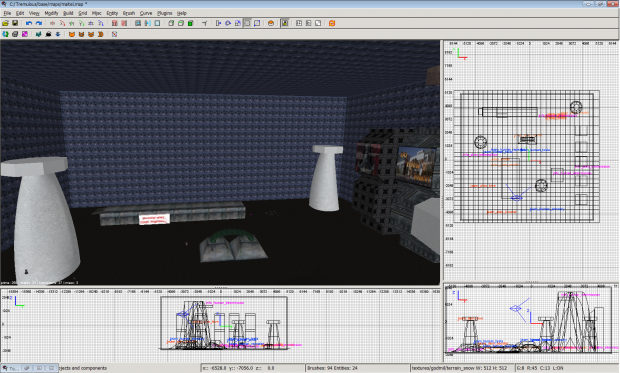Open the Curve menu
The height and width of the screenshot is (373, 620).
(146, 13)
